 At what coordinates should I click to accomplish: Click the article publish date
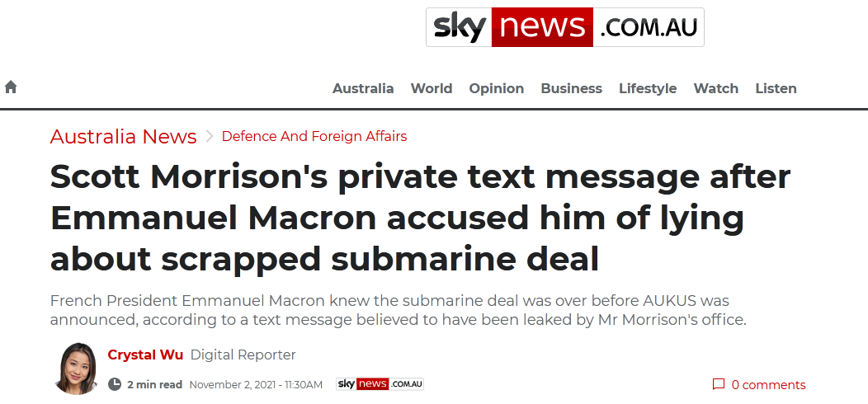pyautogui.click(x=256, y=384)
